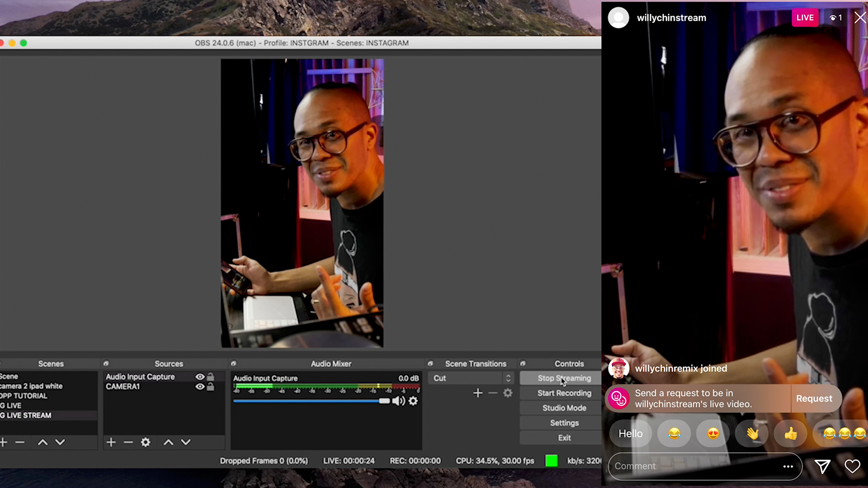
Task: Pop out the Scene Transitions dock icon
Action: (x=430, y=363)
